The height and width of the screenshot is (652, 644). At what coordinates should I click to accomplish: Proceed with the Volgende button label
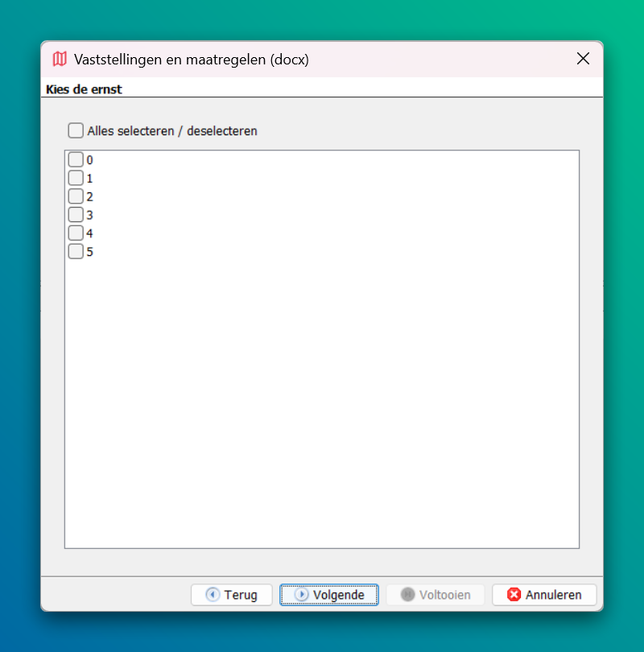pos(338,595)
